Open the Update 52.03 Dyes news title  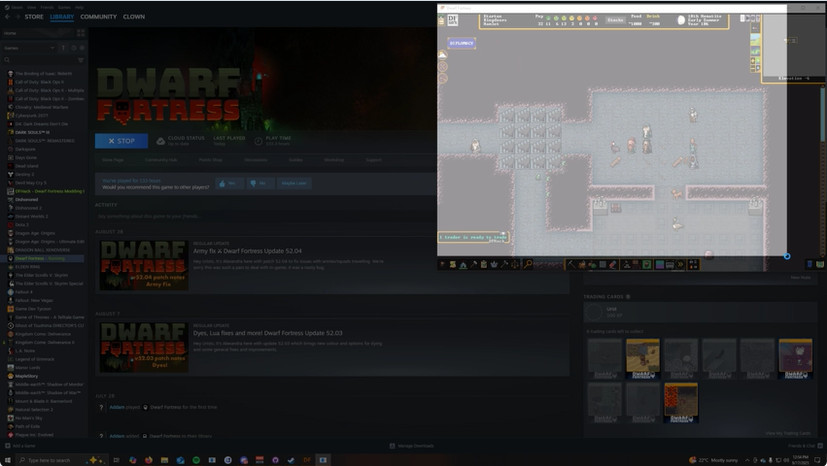(267, 333)
